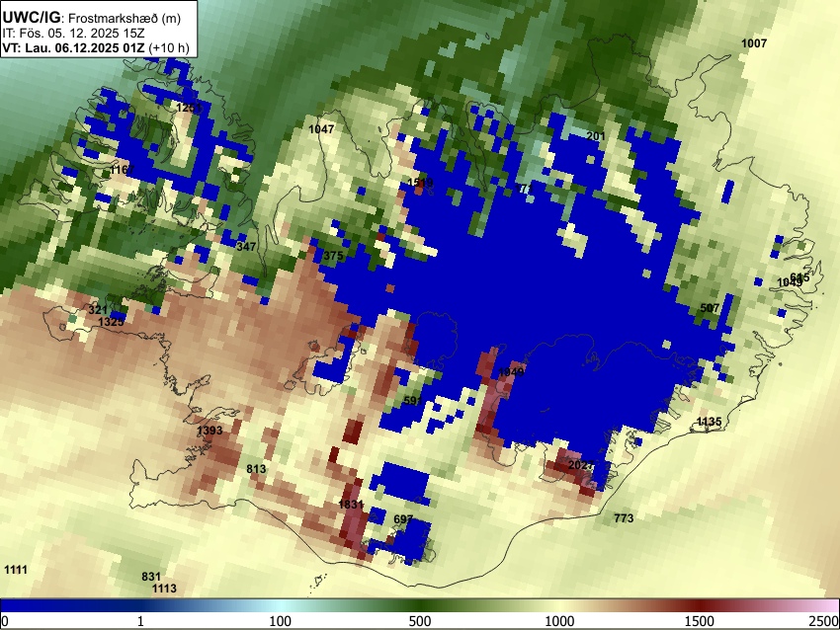The width and height of the screenshot is (840, 630).
Task: Click the 1519 value label on the map
Action: pos(420,183)
